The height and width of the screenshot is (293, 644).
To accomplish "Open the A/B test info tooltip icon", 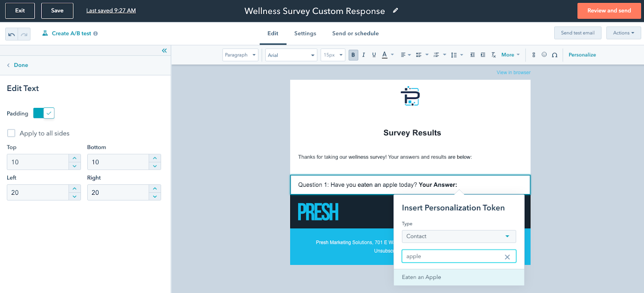I will [x=95, y=33].
